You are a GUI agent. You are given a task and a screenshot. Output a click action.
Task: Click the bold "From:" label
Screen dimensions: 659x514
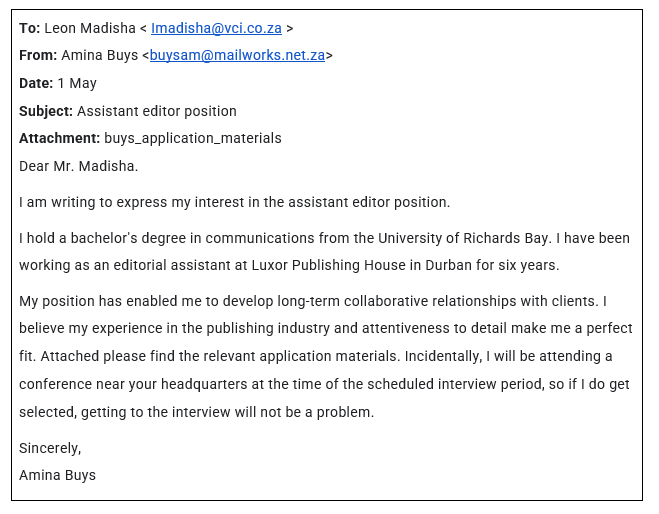pos(38,56)
